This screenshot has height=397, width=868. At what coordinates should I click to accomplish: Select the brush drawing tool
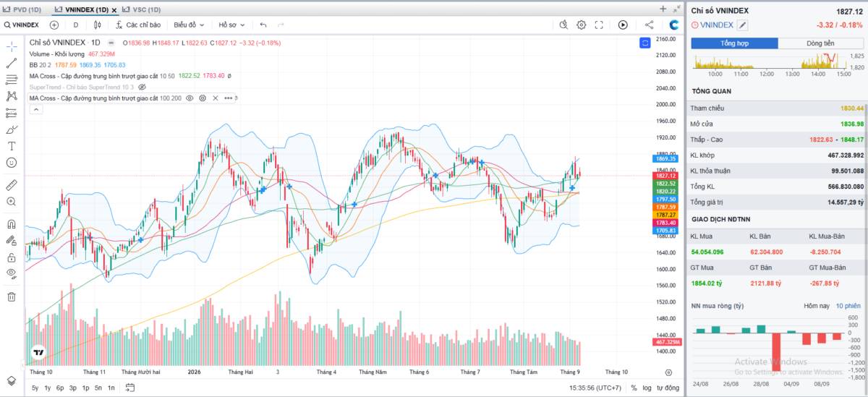pos(12,129)
